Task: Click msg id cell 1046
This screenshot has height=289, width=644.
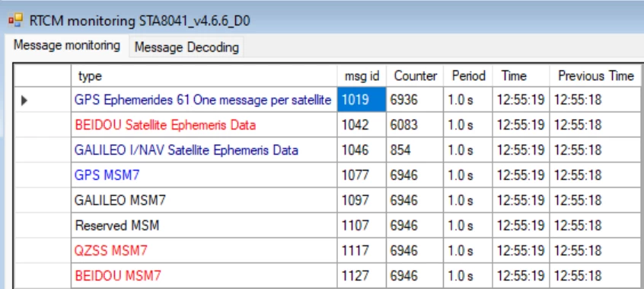Action: [362, 150]
